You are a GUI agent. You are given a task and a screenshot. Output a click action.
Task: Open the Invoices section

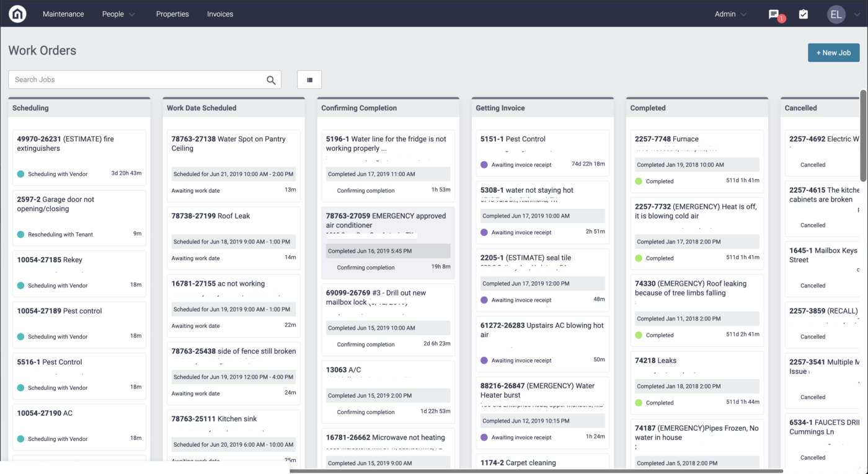click(x=220, y=13)
